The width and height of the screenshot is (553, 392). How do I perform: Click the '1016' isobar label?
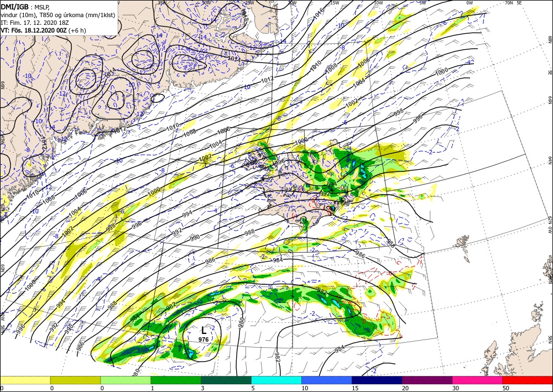319,14
